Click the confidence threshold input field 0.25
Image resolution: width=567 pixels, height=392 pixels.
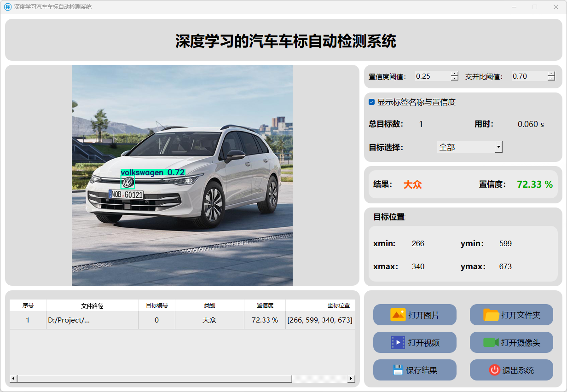432,76
